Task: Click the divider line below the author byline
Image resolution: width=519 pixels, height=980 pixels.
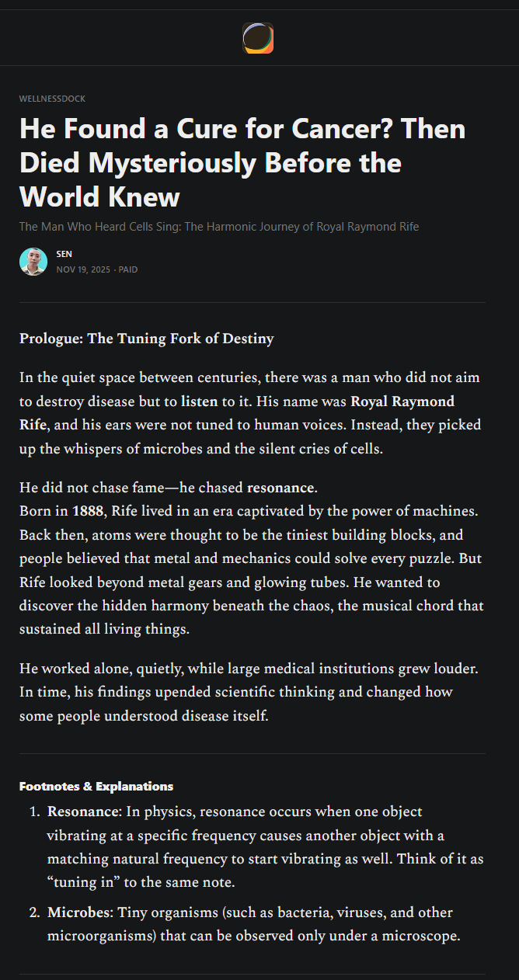Action: coord(252,302)
